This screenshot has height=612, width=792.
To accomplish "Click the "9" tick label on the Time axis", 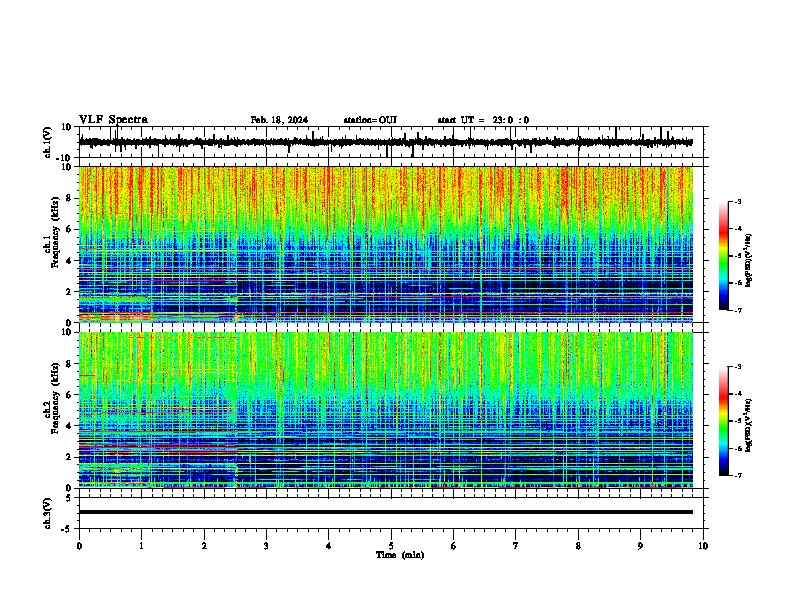I will 640,546.
